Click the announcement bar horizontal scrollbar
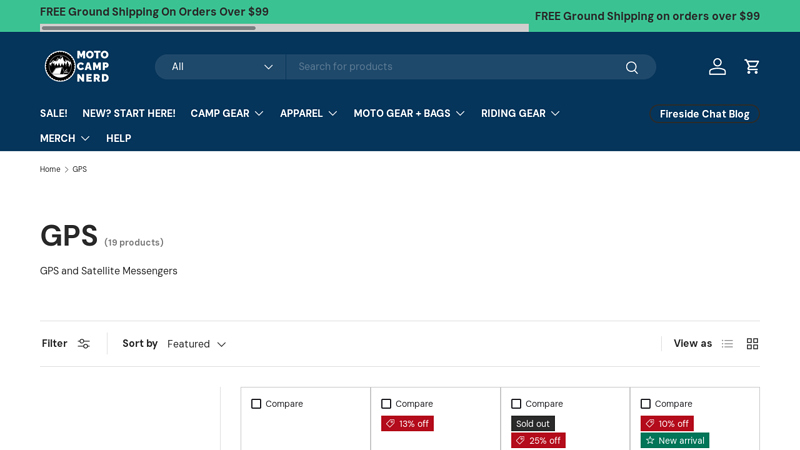Viewport: 800px width, 450px height. (150, 28)
